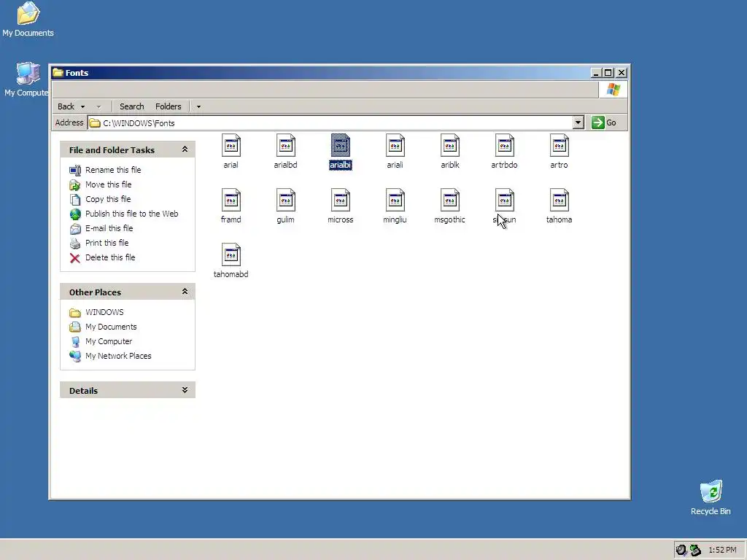Maximize the Fonts window
Image resolution: width=747 pixels, height=560 pixels.
tap(608, 73)
